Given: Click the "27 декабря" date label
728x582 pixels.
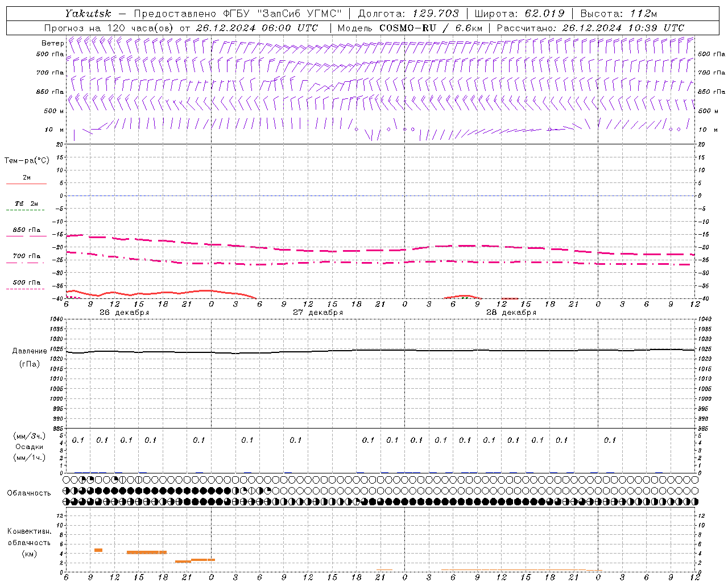Looking at the screenshot, I should 318,313.
